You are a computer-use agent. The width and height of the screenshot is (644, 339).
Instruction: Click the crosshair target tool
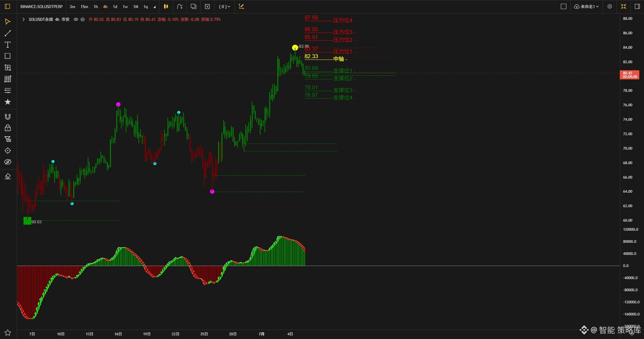[x=8, y=151]
